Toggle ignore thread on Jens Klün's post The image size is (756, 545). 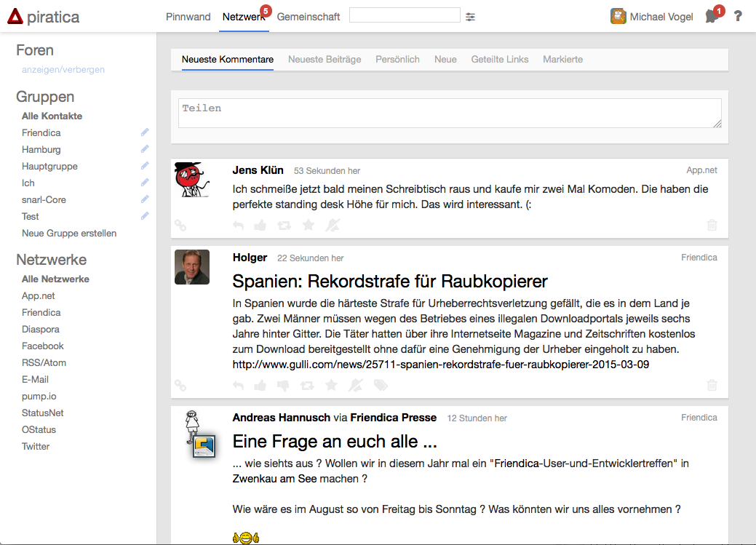[333, 226]
